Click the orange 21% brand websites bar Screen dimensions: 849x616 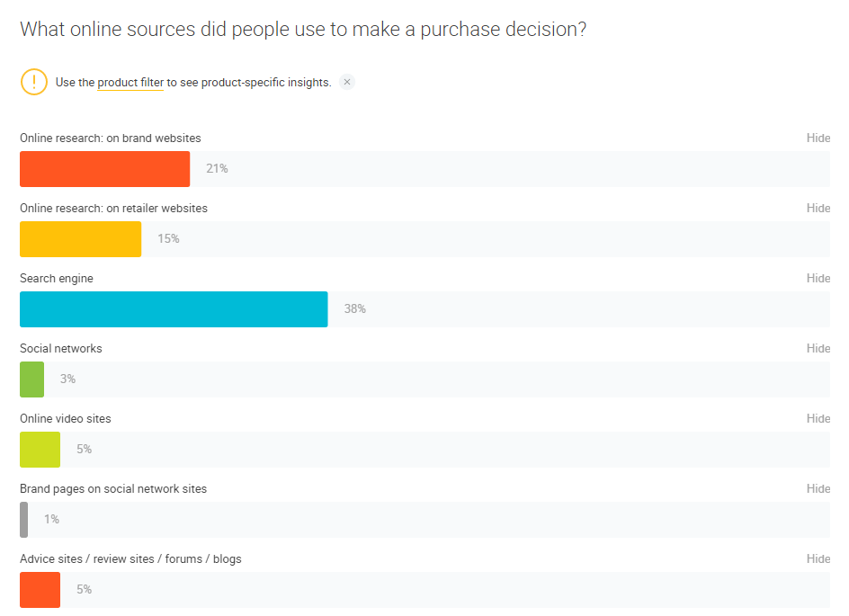(x=104, y=169)
